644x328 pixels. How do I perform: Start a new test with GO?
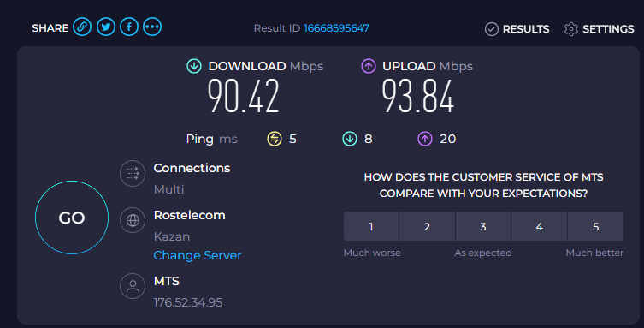pyautogui.click(x=72, y=218)
